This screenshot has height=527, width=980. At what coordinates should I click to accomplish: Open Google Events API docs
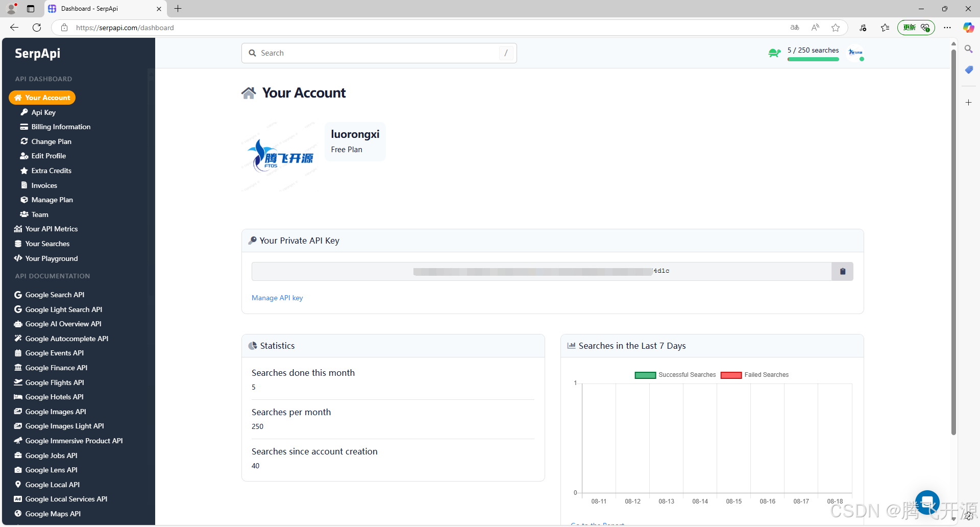point(49,353)
